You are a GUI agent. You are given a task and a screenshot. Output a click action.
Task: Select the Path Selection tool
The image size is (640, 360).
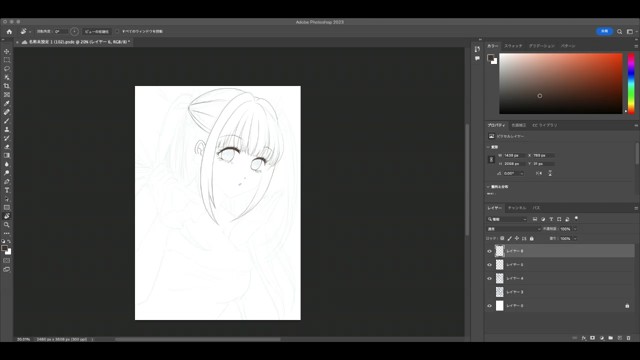tap(7, 199)
